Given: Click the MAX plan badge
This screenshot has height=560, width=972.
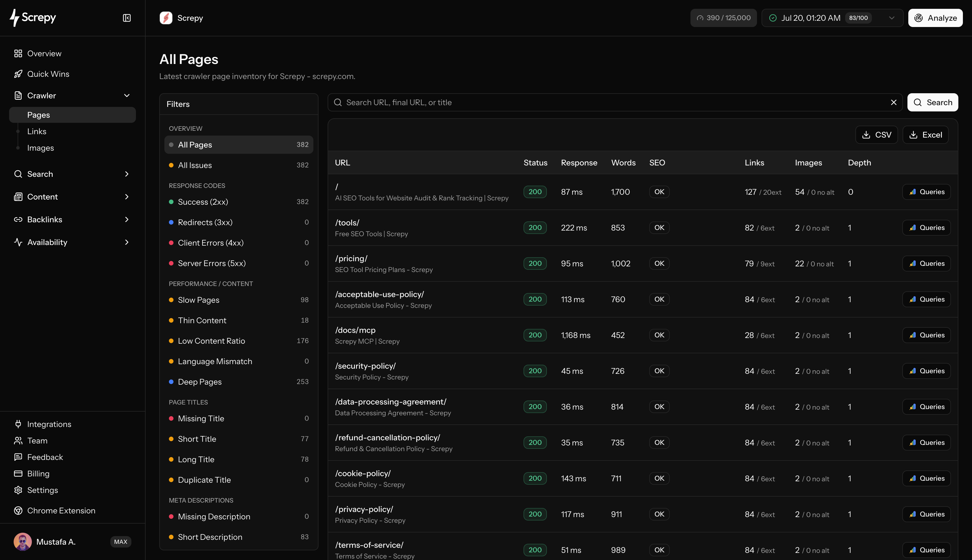Looking at the screenshot, I should [x=120, y=542].
